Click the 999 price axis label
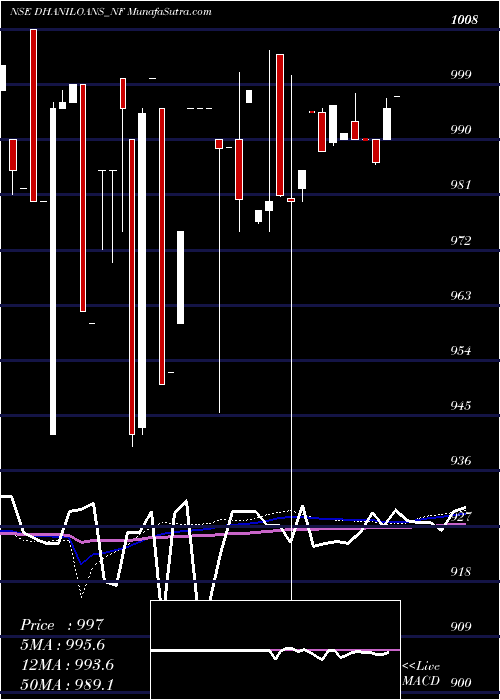 459,75
